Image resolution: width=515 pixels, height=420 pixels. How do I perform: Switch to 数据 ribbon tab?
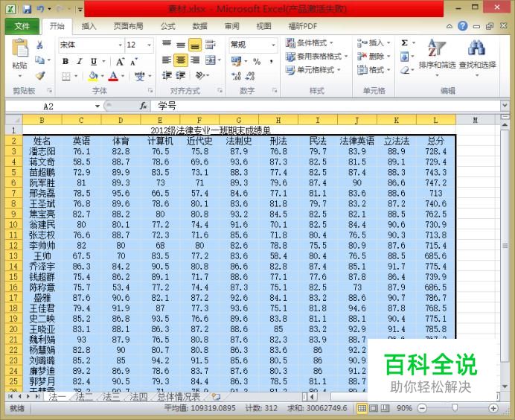[x=199, y=26]
